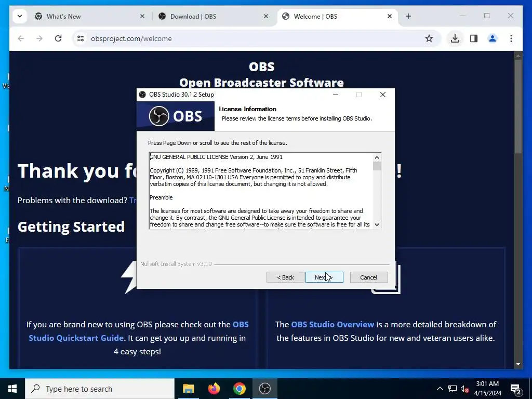Click the browser page scrollbar thumb
The height and width of the screenshot is (399, 532).
pos(518,107)
